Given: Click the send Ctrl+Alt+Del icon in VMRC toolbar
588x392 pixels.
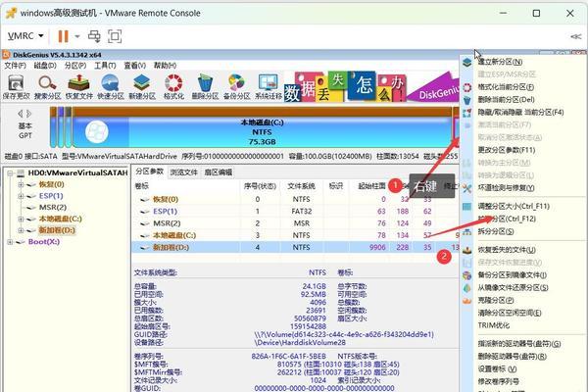Looking at the screenshot, I should pyautogui.click(x=94, y=36).
